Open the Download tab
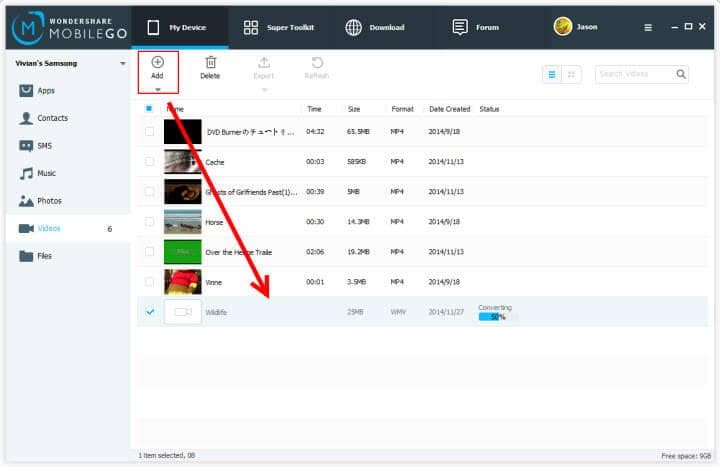The width and height of the screenshot is (720, 467). tap(375, 28)
